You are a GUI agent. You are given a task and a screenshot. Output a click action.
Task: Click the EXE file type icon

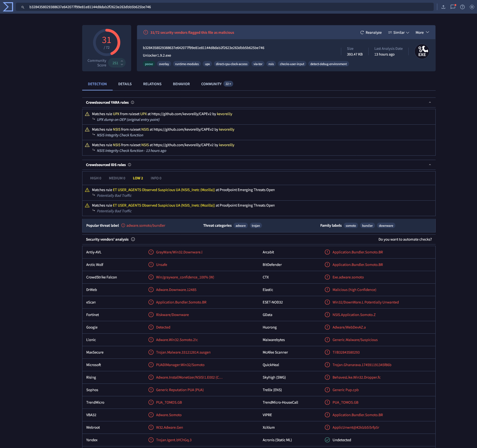point(422,51)
